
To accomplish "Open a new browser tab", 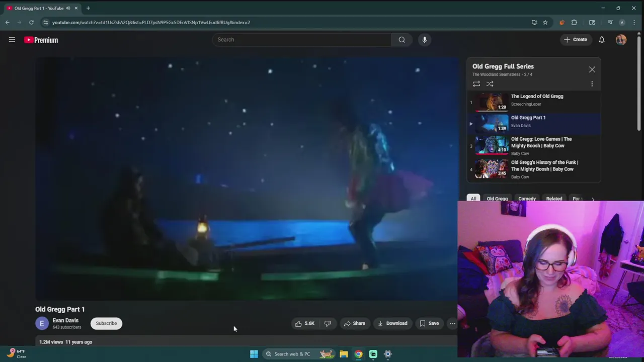I will click(88, 8).
